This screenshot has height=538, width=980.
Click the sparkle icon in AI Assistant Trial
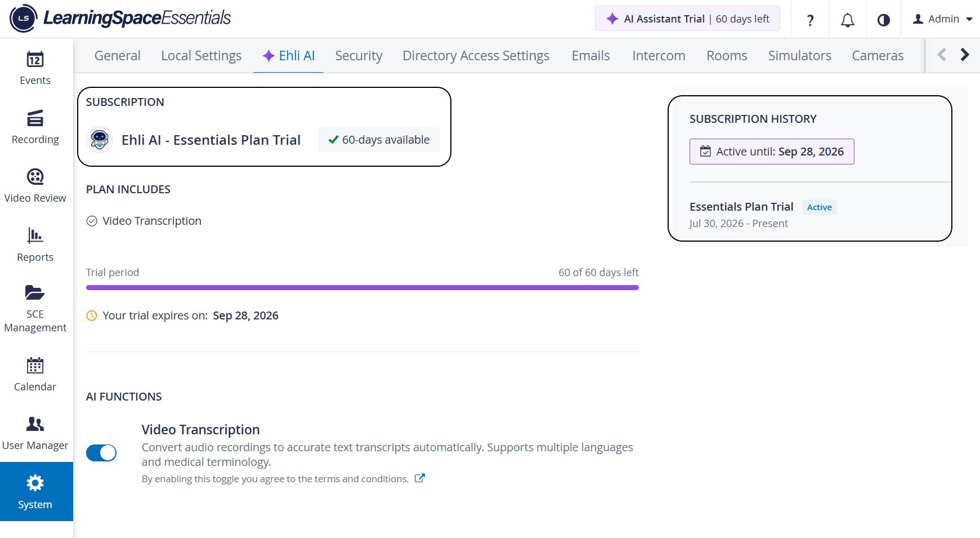[612, 19]
